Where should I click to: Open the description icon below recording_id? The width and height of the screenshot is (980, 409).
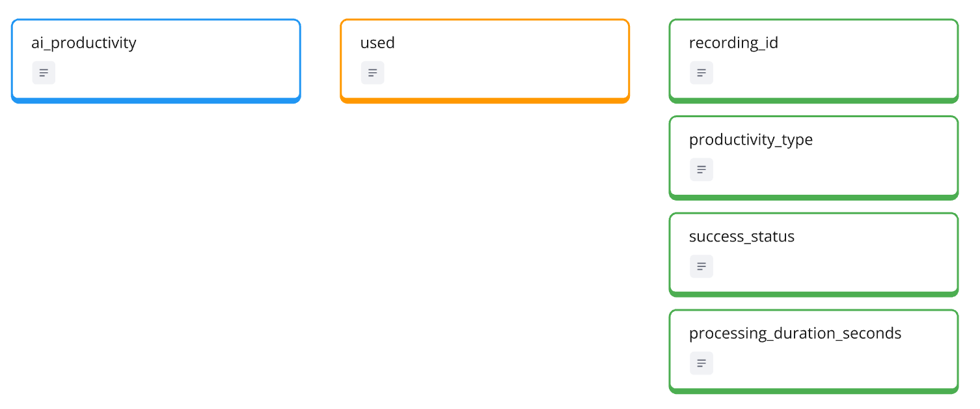(701, 73)
